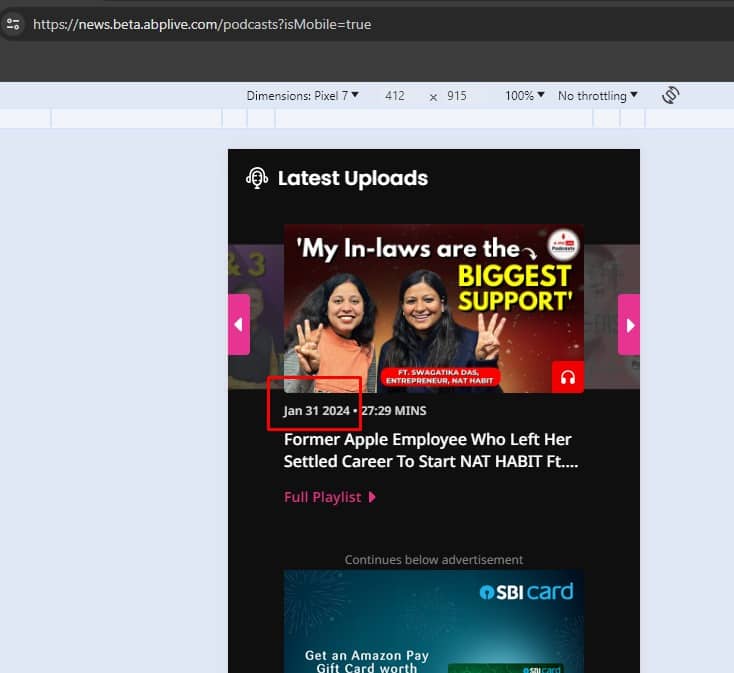This screenshot has height=673, width=734.
Task: Open the Dimensions: Pixel 7 device dropdown
Action: pyautogui.click(x=302, y=95)
